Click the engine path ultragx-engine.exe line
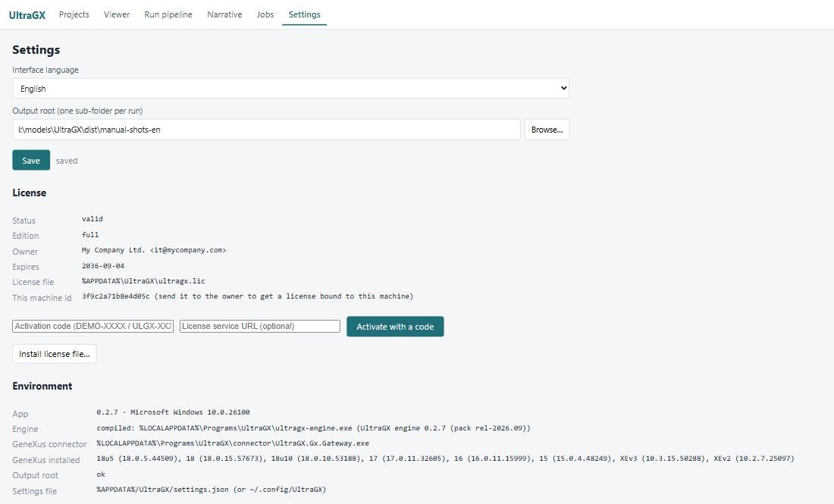This screenshot has height=504, width=834. pyautogui.click(x=313, y=428)
